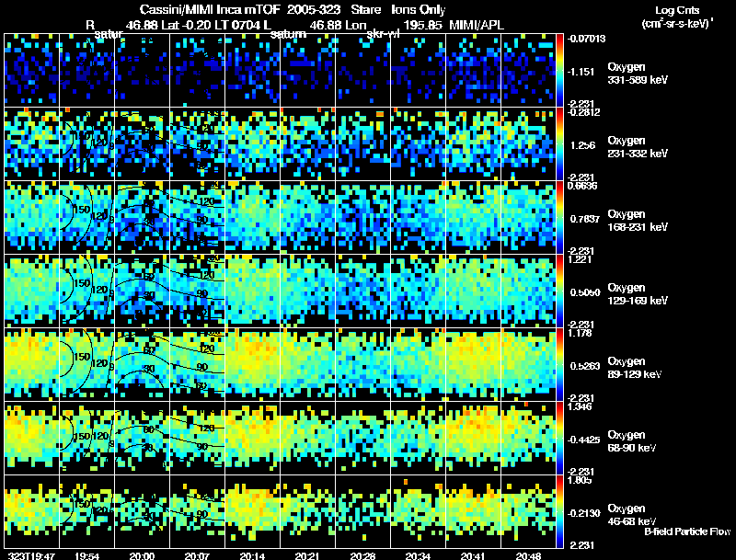Click the 'Oxygen 331-589 keV' row label
Image resolution: width=736 pixels, height=560 pixels.
(x=638, y=74)
